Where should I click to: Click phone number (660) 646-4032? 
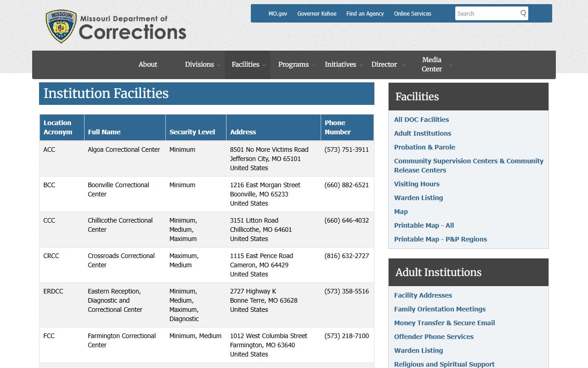[347, 220]
